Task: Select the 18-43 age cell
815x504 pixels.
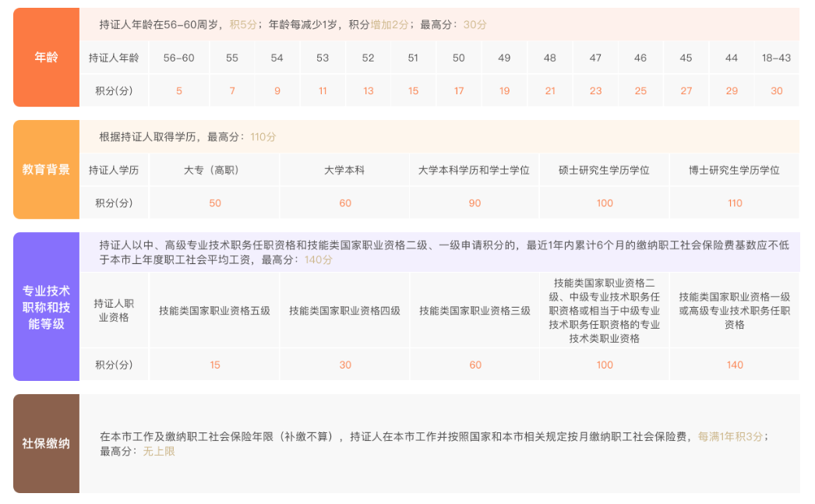Action: 777,58
